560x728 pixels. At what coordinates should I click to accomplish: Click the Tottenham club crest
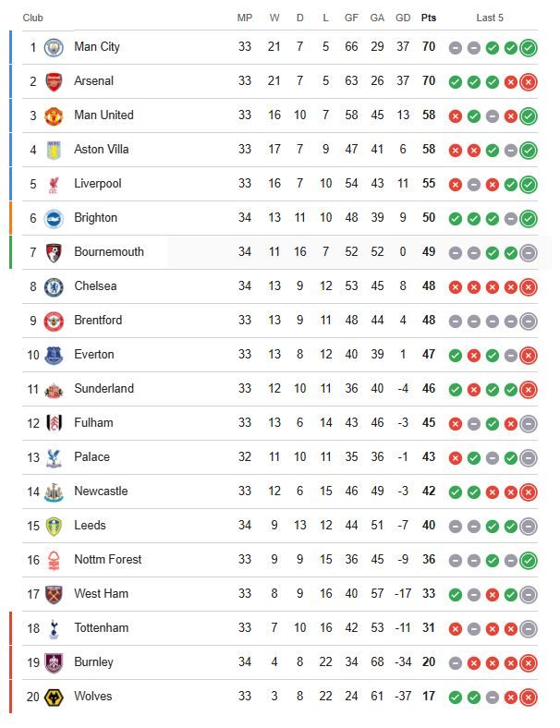54,628
